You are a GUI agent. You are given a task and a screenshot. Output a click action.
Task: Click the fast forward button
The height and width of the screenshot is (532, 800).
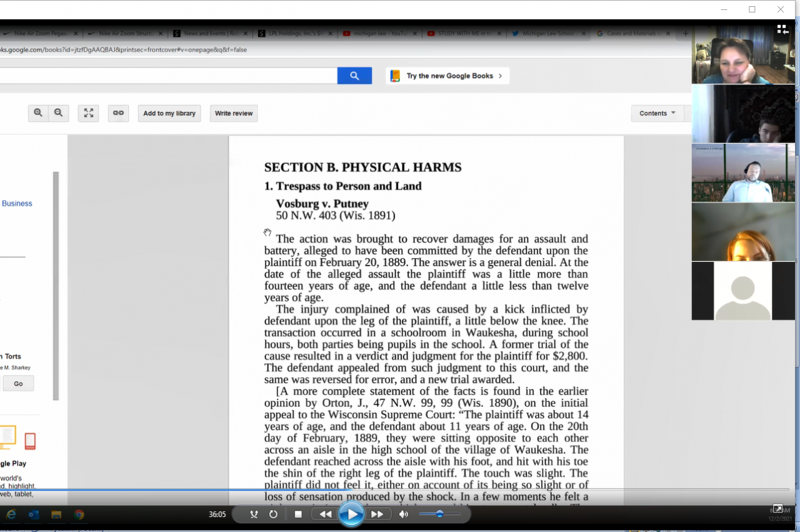[x=377, y=514]
